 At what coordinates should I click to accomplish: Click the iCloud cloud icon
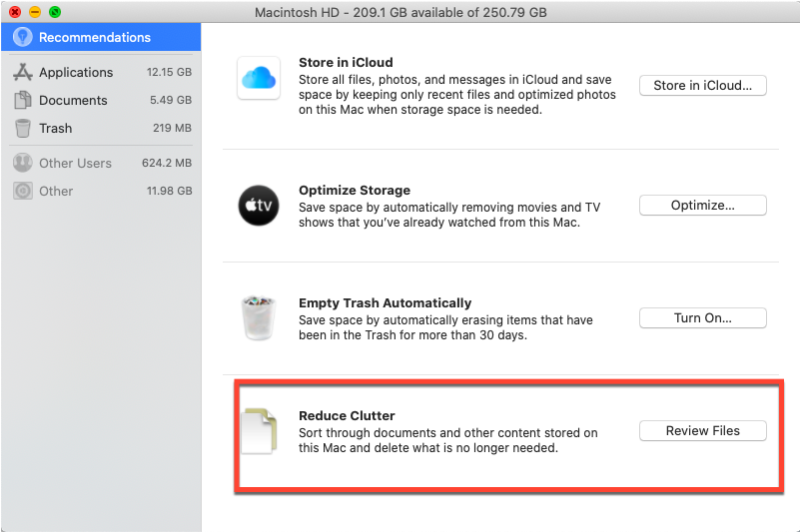click(259, 78)
